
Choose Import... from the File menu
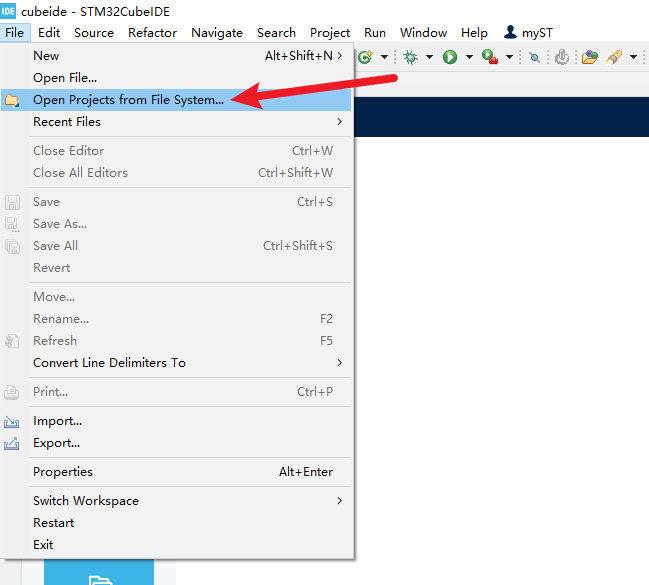pos(57,421)
